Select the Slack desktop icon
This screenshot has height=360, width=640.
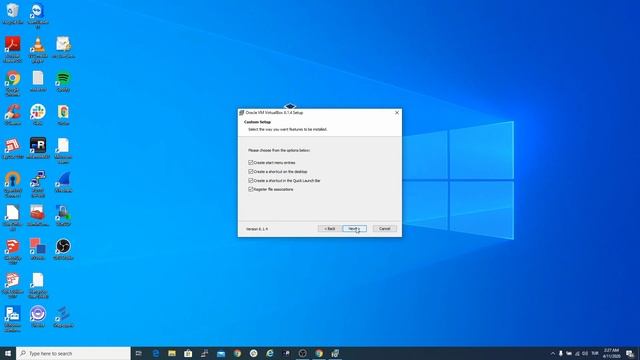[x=38, y=115]
